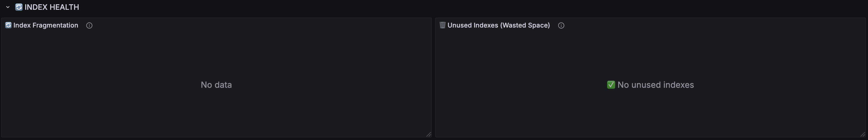Grab the Index Fragmentation panel resize handle
Viewport: 868px width, 140px height.
[429, 134]
